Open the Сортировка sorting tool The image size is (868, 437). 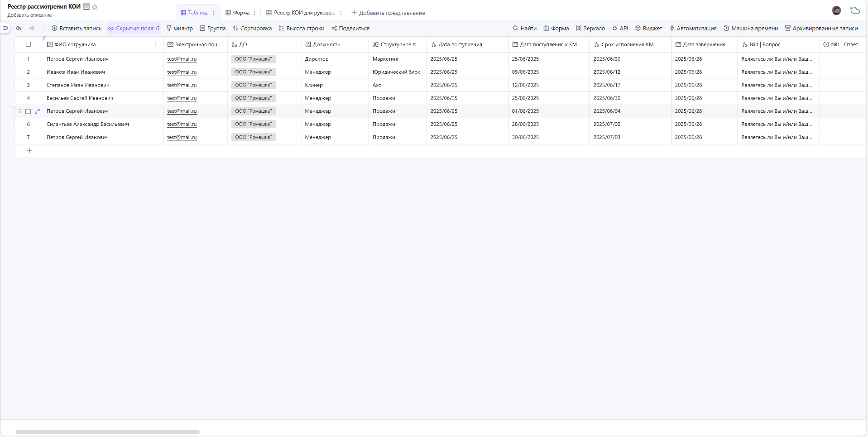252,28
